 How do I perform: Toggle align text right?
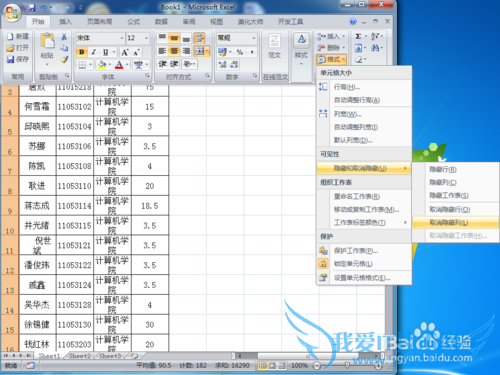[186, 51]
